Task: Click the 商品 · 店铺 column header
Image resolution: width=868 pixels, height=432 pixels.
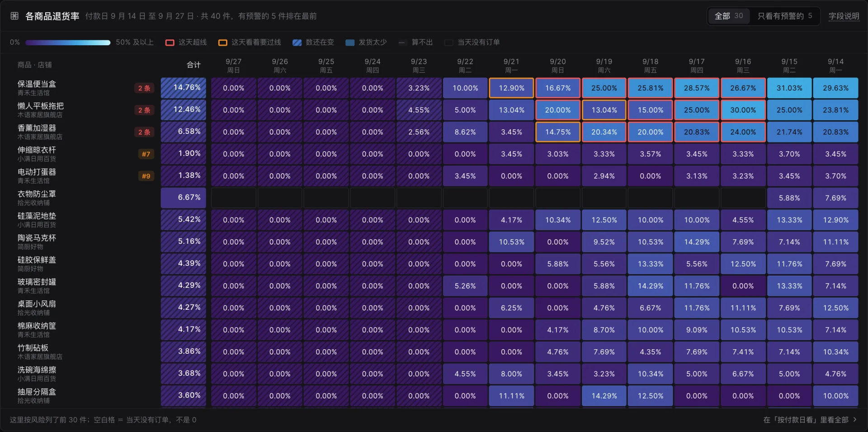Action: tap(34, 65)
